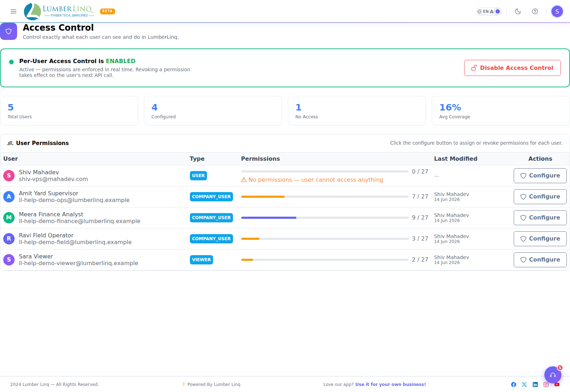Viewport: 570px width, 392px height.
Task: Click Ravi Field Operator's R avatar
Action: 9,239
